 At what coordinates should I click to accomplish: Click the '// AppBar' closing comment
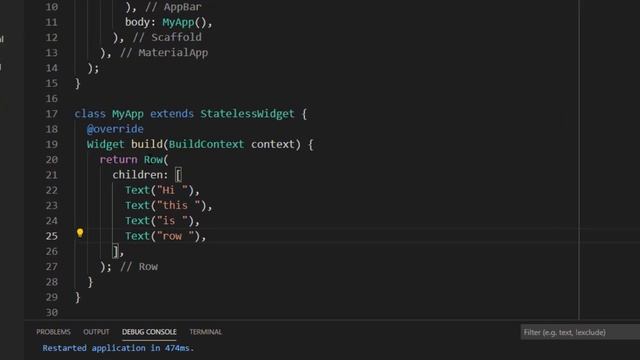pos(173,7)
